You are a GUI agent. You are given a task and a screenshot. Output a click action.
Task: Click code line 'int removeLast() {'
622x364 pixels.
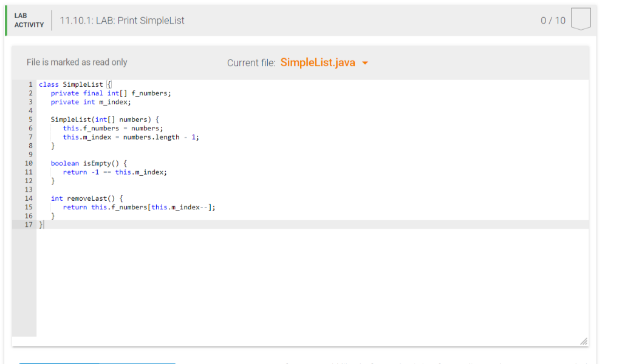tap(87, 198)
